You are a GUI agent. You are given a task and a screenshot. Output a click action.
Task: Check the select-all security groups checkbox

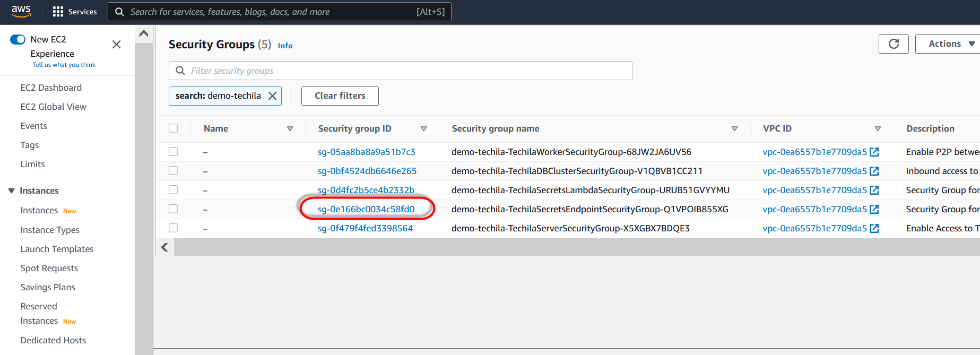pyautogui.click(x=173, y=128)
